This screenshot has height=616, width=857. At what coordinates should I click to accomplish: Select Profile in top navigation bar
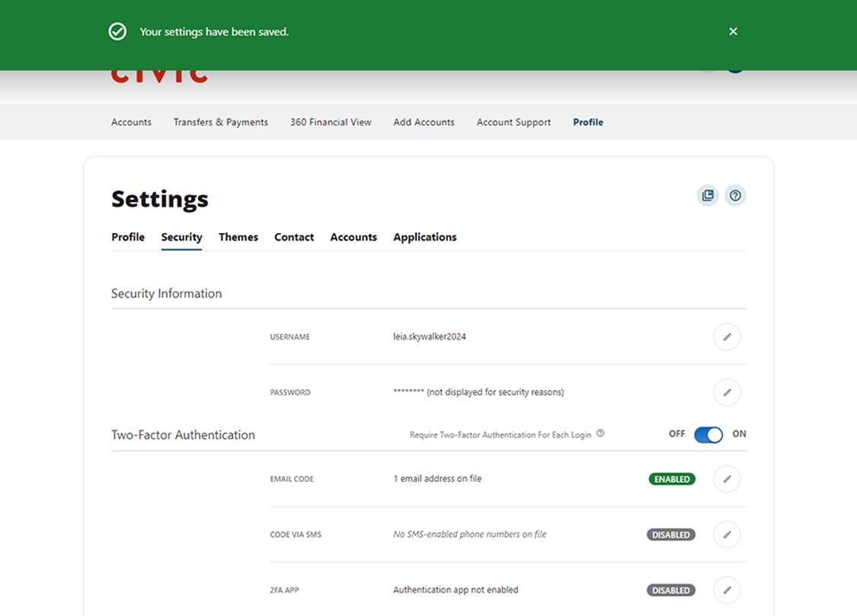coord(588,123)
